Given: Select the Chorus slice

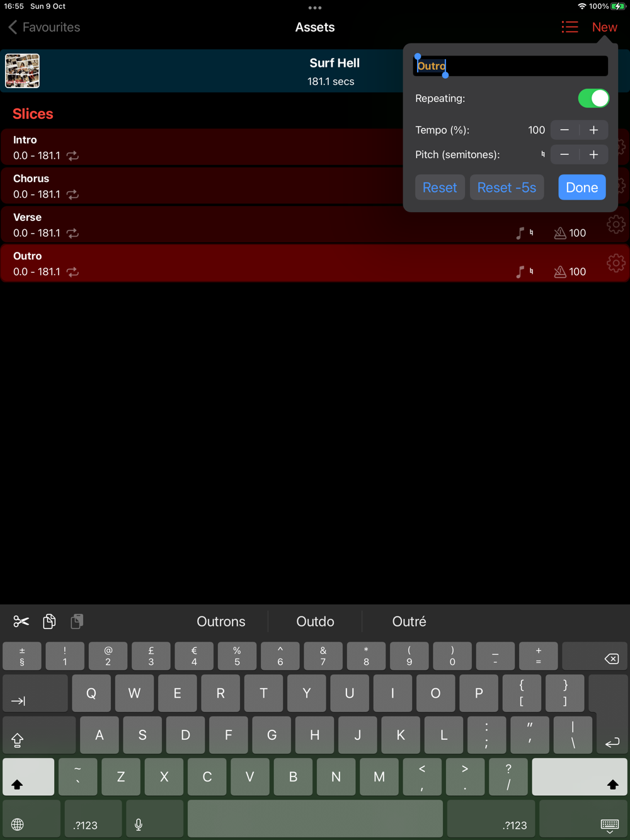Looking at the screenshot, I should pyautogui.click(x=202, y=186).
